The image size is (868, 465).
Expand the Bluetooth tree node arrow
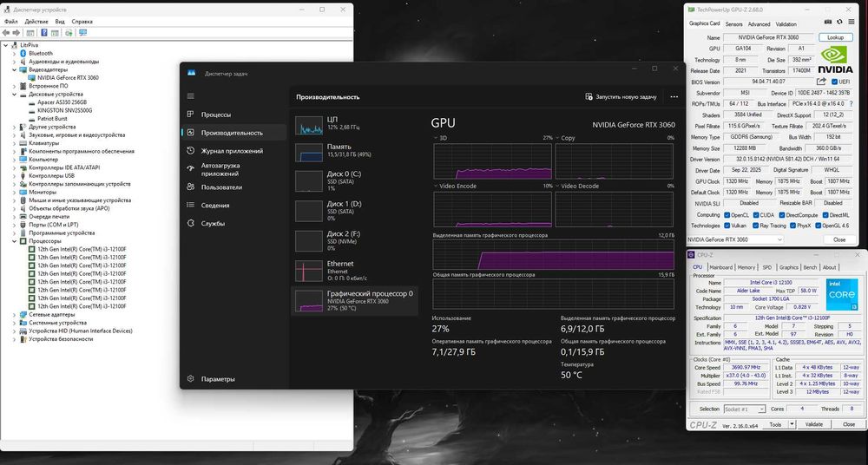15,53
